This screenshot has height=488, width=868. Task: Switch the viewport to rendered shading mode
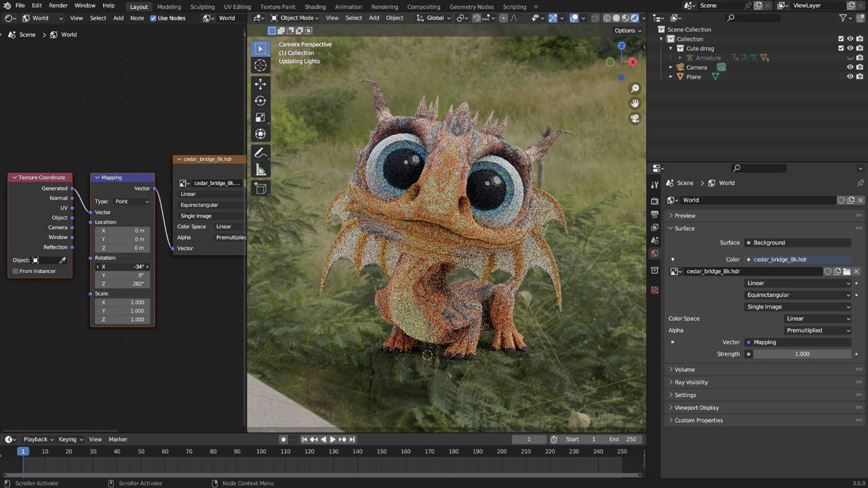tap(635, 18)
